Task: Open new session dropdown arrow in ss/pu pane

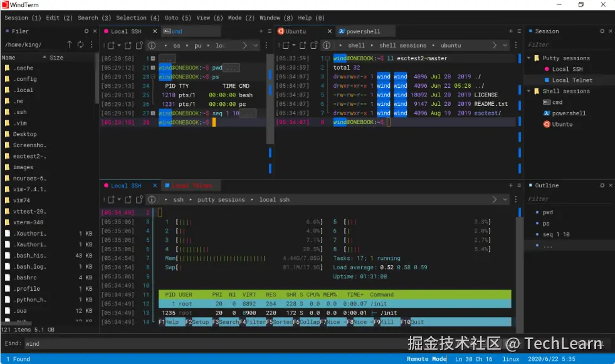Action: (x=119, y=46)
